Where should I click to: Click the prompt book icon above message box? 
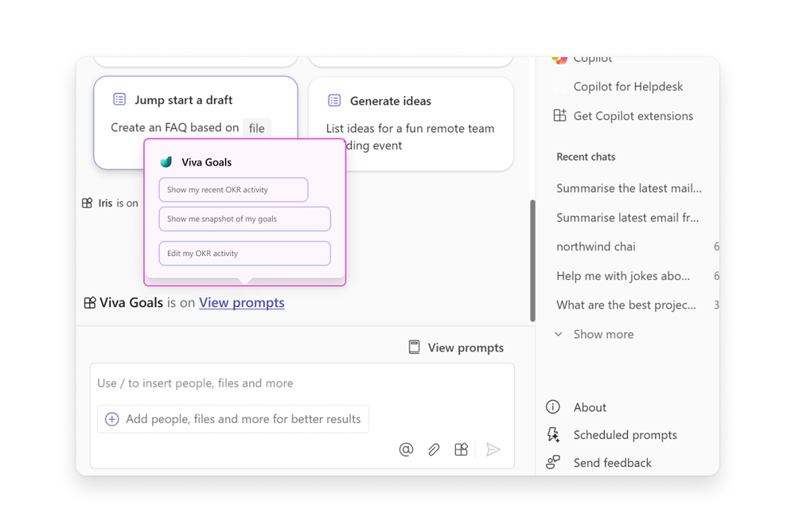coord(415,348)
